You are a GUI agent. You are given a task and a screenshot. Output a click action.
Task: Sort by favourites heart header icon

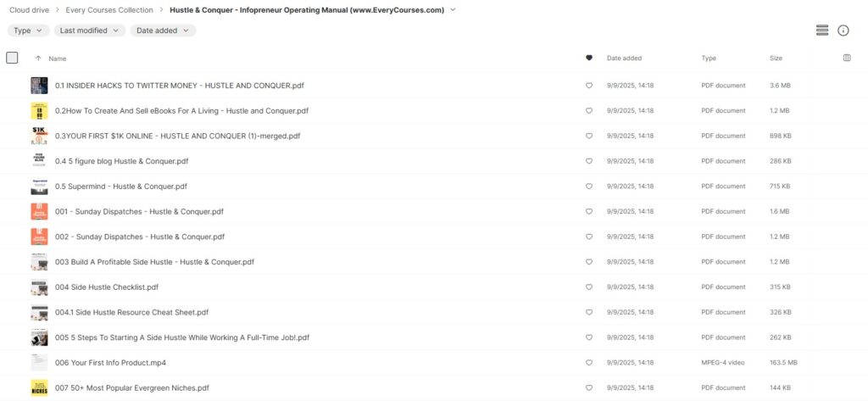tap(588, 58)
